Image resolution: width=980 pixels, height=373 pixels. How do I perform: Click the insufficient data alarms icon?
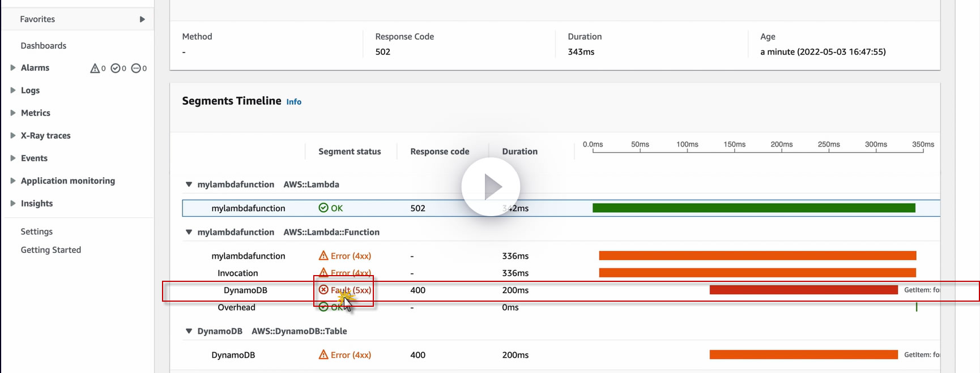tap(136, 68)
